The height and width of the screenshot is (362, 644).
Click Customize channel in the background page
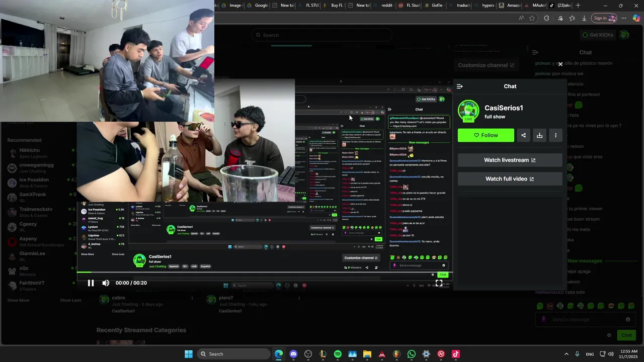(x=486, y=65)
